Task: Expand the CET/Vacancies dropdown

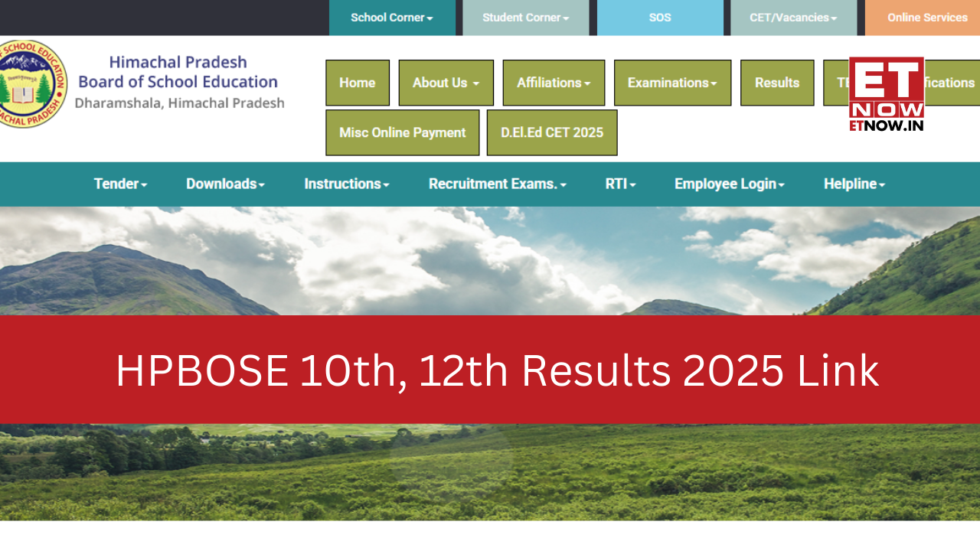Action: [x=793, y=18]
